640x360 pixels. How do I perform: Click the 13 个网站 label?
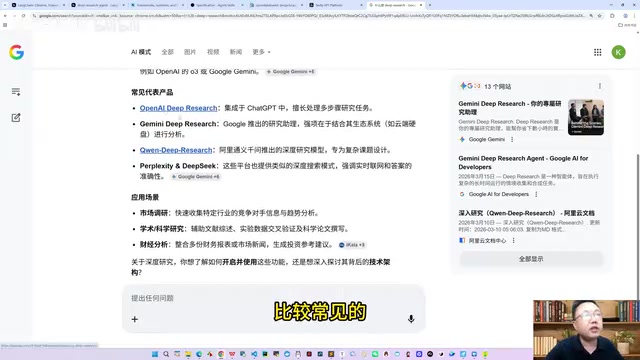[497, 87]
